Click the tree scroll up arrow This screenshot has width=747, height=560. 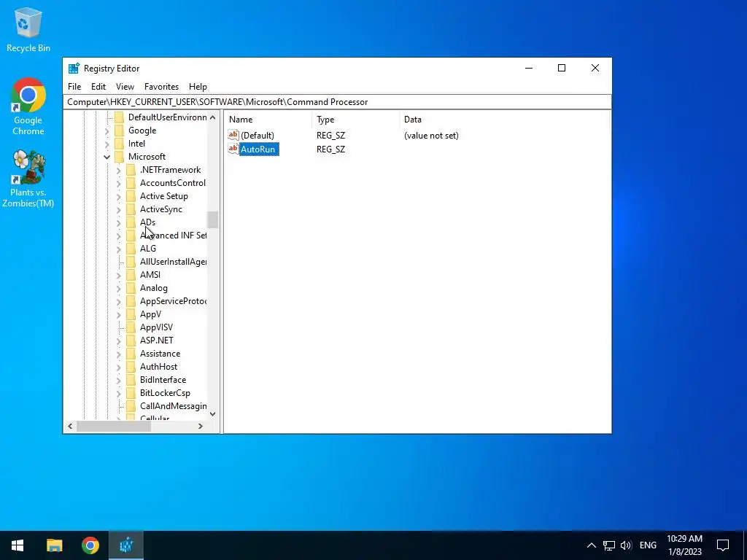[212, 117]
